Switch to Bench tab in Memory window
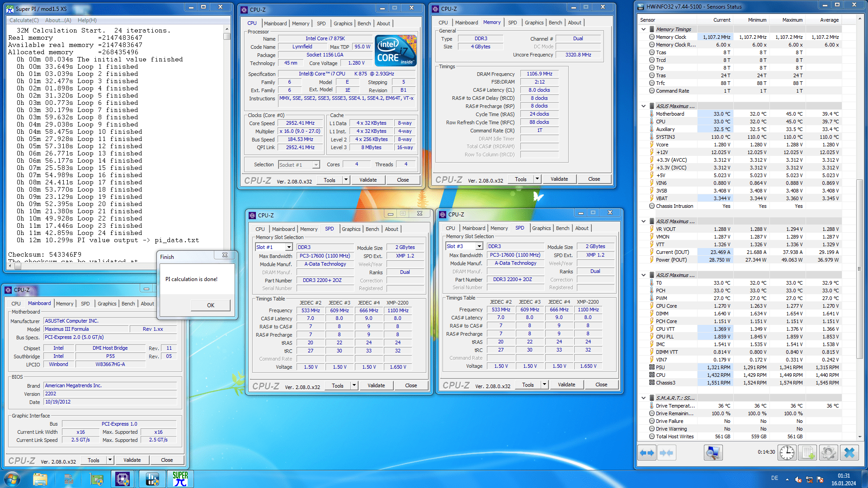This screenshot has height=488, width=868. (x=555, y=23)
